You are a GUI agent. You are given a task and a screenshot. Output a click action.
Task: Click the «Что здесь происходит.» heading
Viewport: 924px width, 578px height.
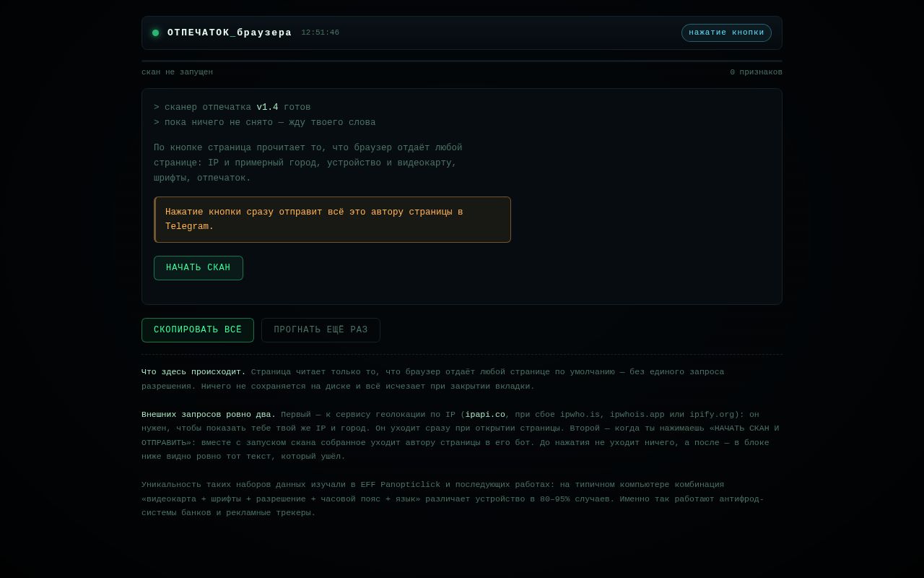point(193,372)
